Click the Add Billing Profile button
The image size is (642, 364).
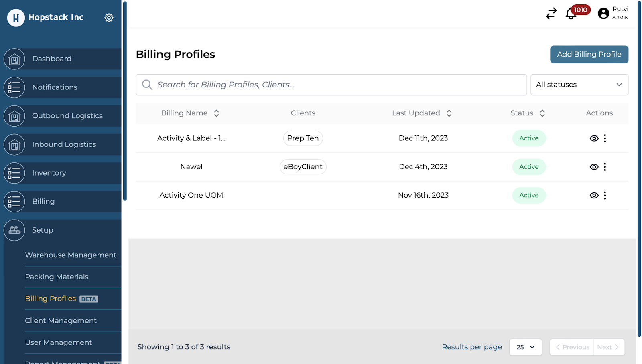[x=589, y=54]
